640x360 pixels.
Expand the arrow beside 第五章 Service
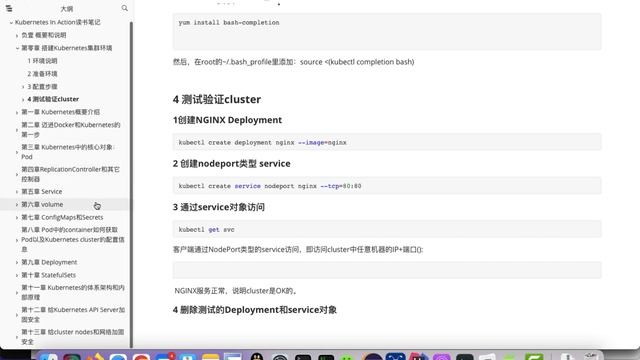click(x=17, y=191)
